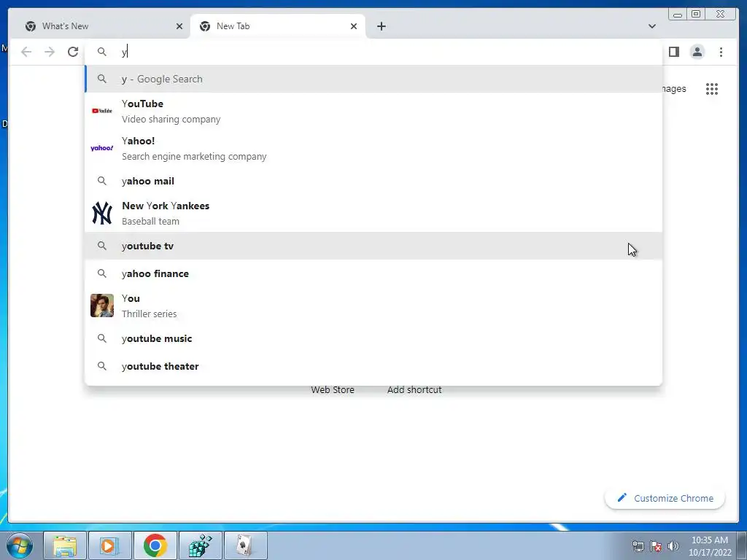Screen dimensions: 747x560
Task: Open a new tab with plus button
Action: [x=381, y=26]
